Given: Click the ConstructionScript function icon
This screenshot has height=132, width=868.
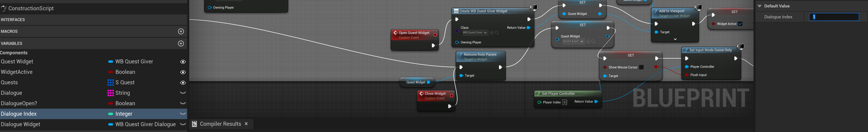Looking at the screenshot, I should [4, 8].
